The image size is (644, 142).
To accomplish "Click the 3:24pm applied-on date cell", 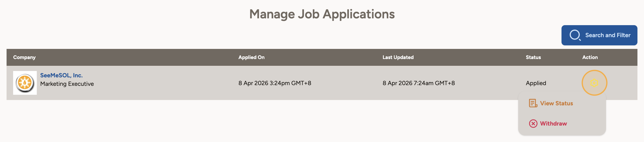I will coord(274,83).
